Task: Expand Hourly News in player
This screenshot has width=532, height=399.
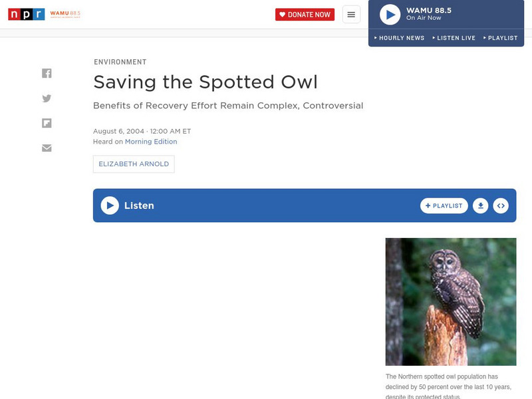Action: click(x=400, y=38)
